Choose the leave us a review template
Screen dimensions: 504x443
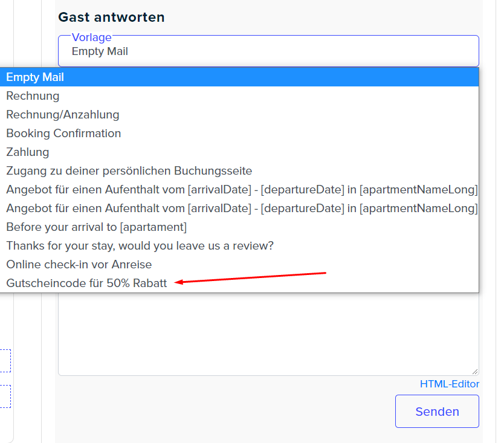pyautogui.click(x=239, y=245)
